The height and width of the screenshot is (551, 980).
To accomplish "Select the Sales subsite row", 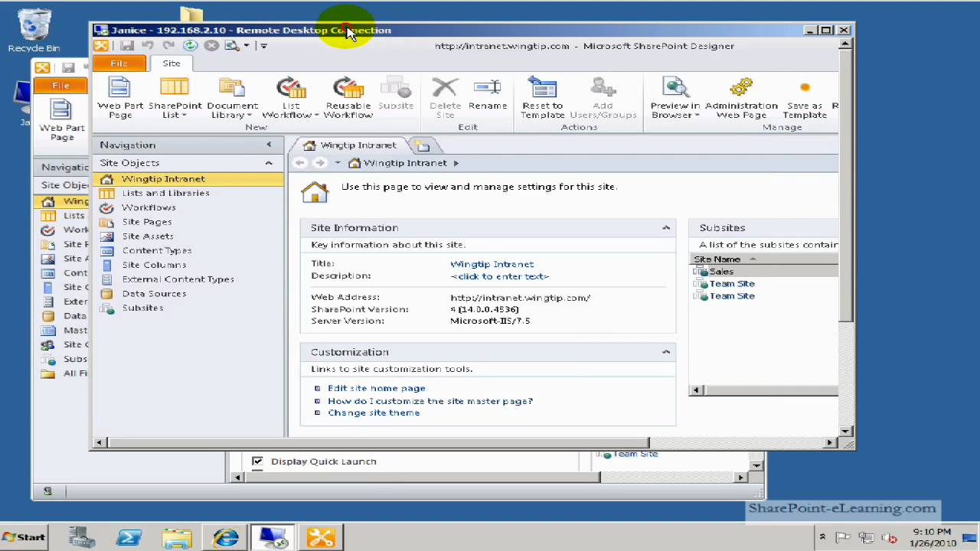I will point(764,272).
